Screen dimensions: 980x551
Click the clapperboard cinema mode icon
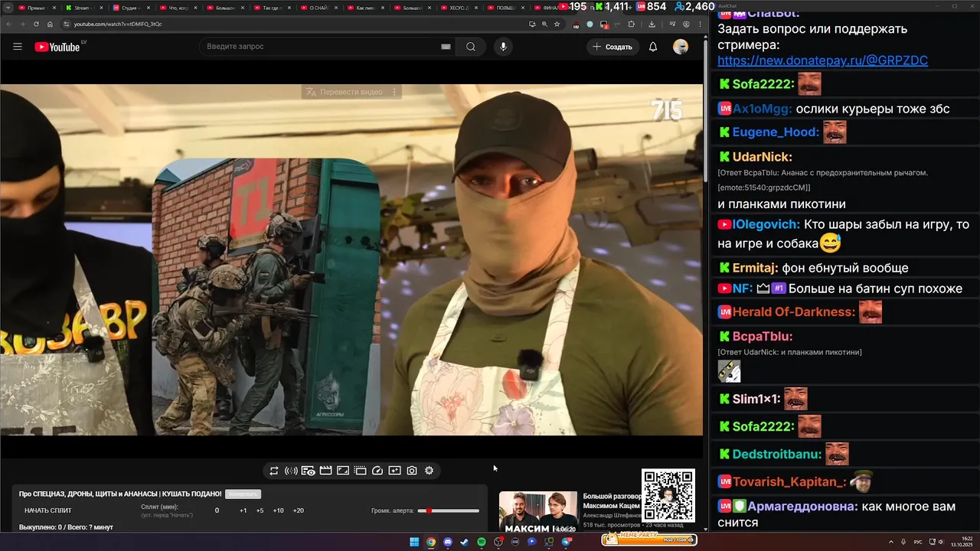[x=325, y=471]
